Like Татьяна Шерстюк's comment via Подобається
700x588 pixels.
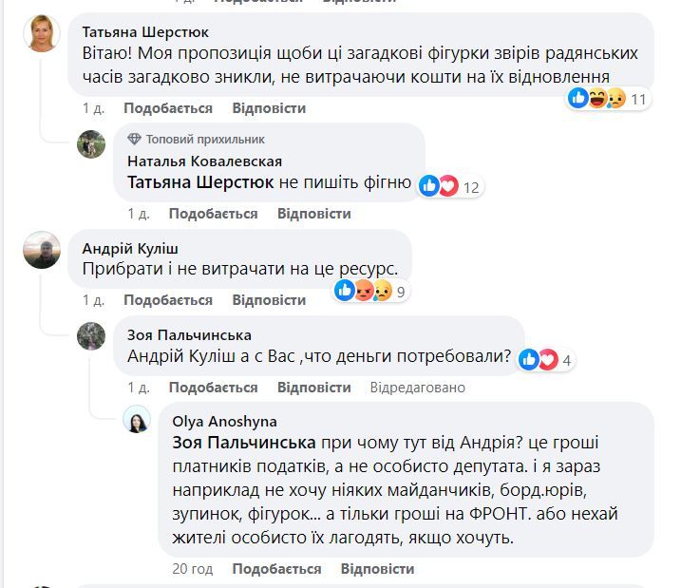pyautogui.click(x=167, y=109)
